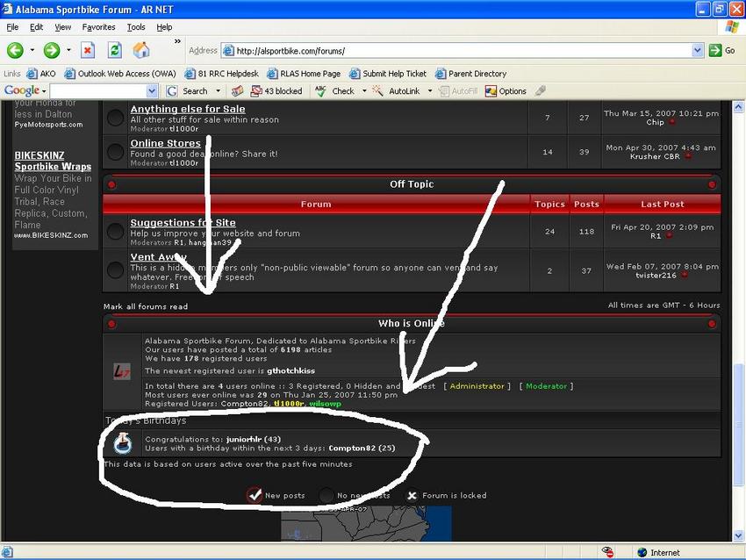Expand the address bar URL dropdown
Image resolution: width=746 pixels, height=560 pixels.
click(698, 50)
